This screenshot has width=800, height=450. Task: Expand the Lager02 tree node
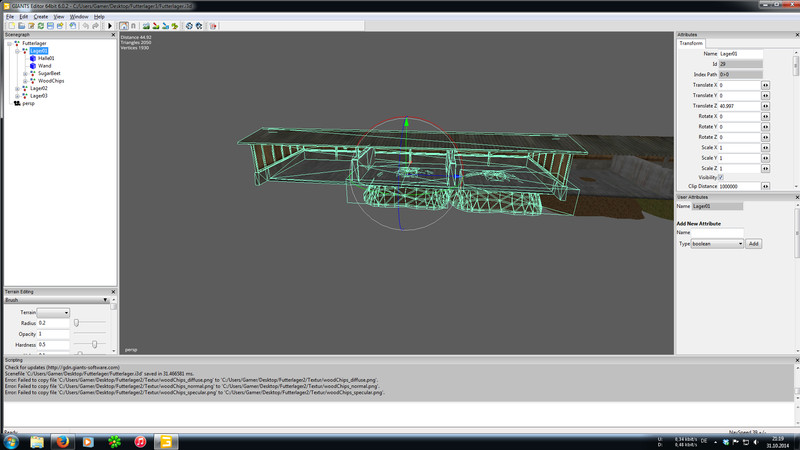tap(17, 88)
